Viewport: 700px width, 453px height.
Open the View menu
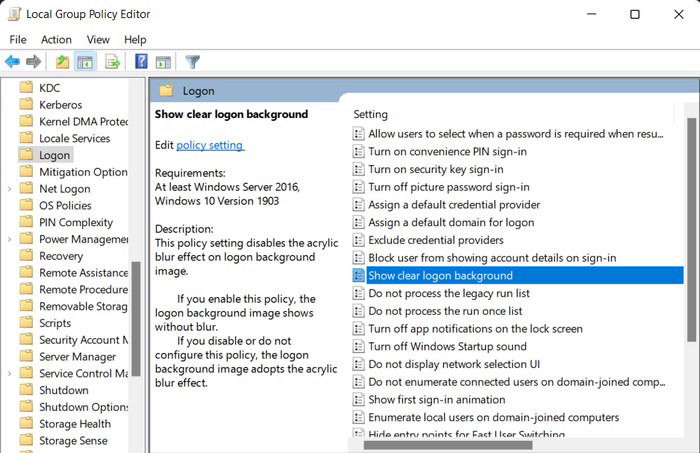pos(98,40)
